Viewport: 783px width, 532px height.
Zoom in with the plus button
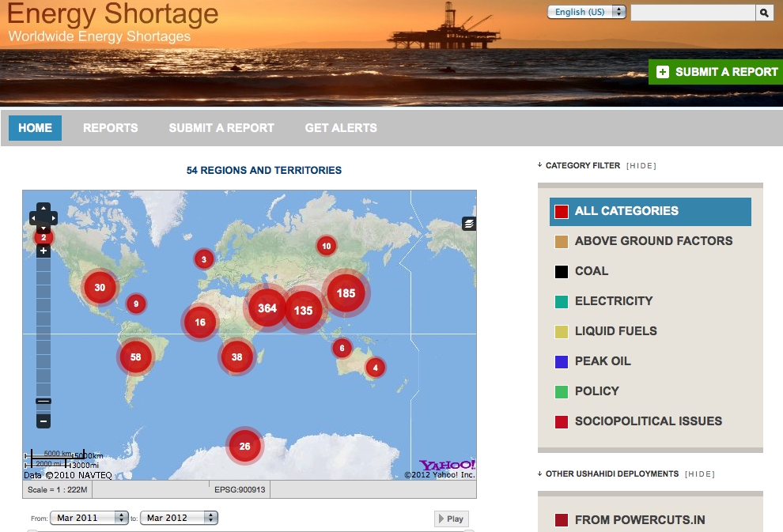pyautogui.click(x=43, y=251)
